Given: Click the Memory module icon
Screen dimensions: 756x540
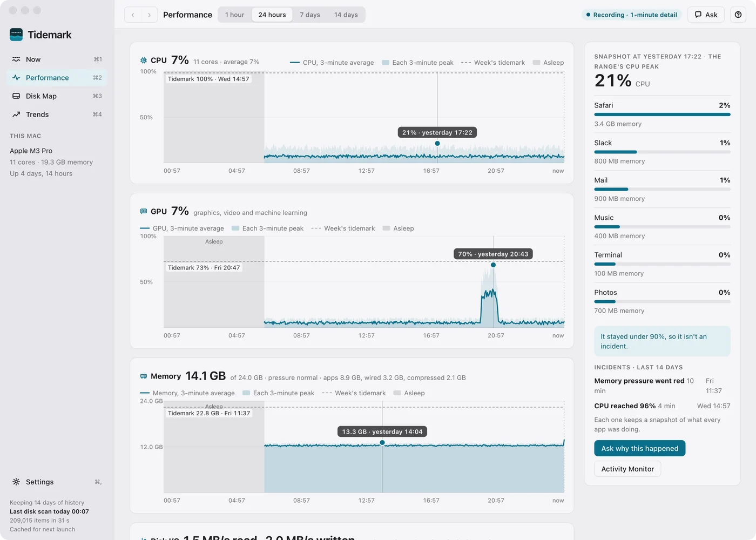Looking at the screenshot, I should [144, 376].
